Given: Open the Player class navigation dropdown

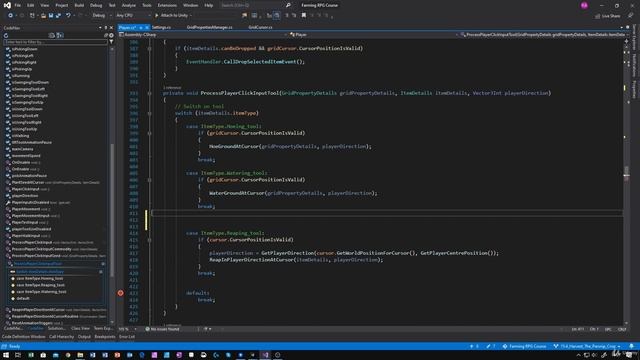Looking at the screenshot, I should tap(373, 35).
